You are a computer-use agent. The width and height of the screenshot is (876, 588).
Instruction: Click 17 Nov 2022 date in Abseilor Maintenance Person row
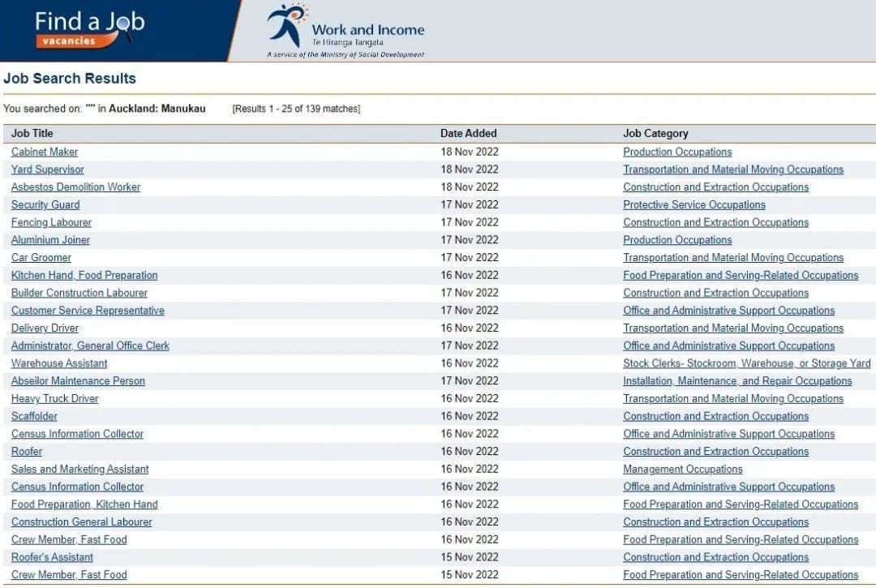coord(470,381)
